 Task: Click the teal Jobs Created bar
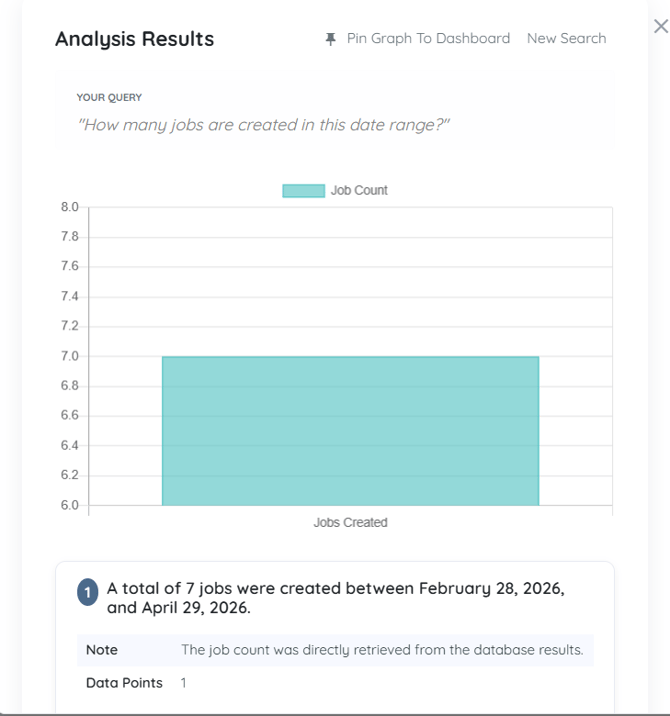tap(350, 430)
